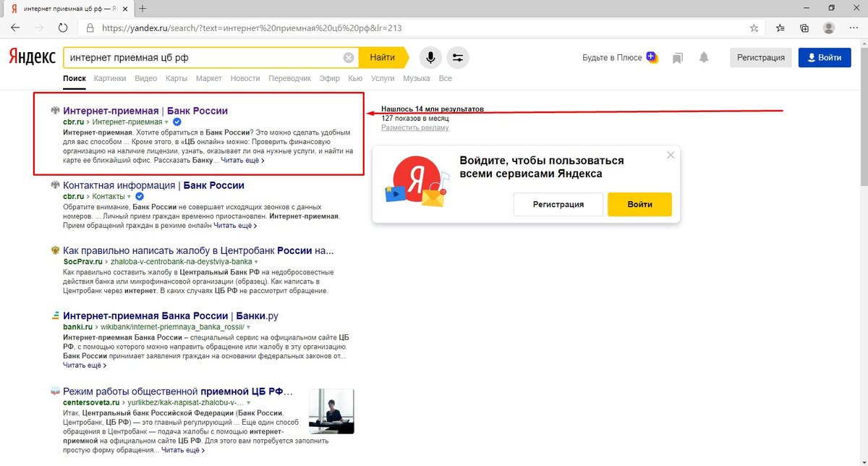868x466 pixels.
Task: Switch to Картинки search tab
Action: [x=110, y=78]
